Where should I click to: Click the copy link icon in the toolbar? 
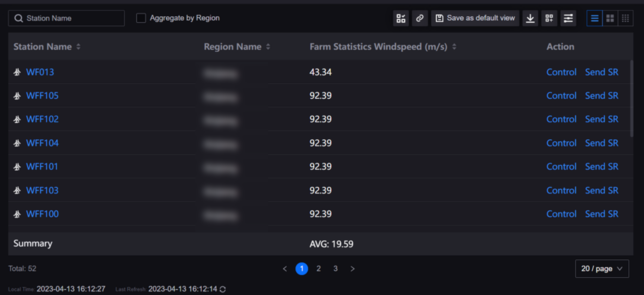[x=419, y=18]
